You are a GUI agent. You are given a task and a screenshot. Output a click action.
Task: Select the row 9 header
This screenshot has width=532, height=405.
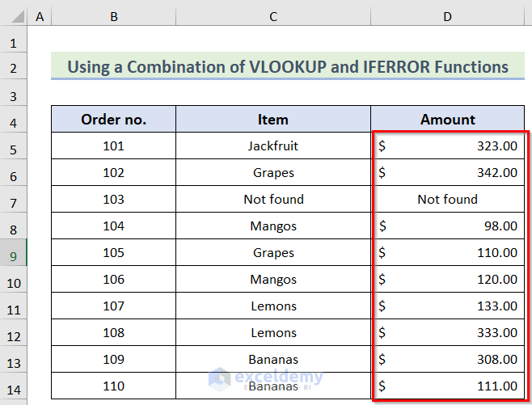pyautogui.click(x=14, y=253)
